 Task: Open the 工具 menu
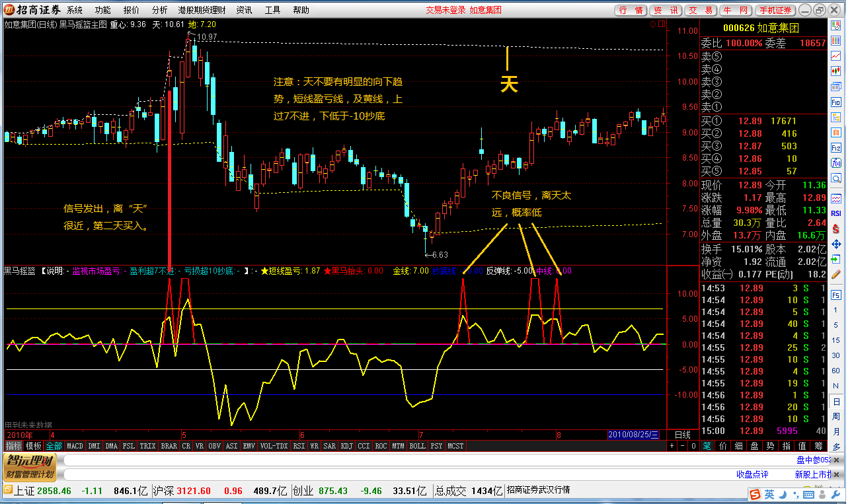(272, 10)
